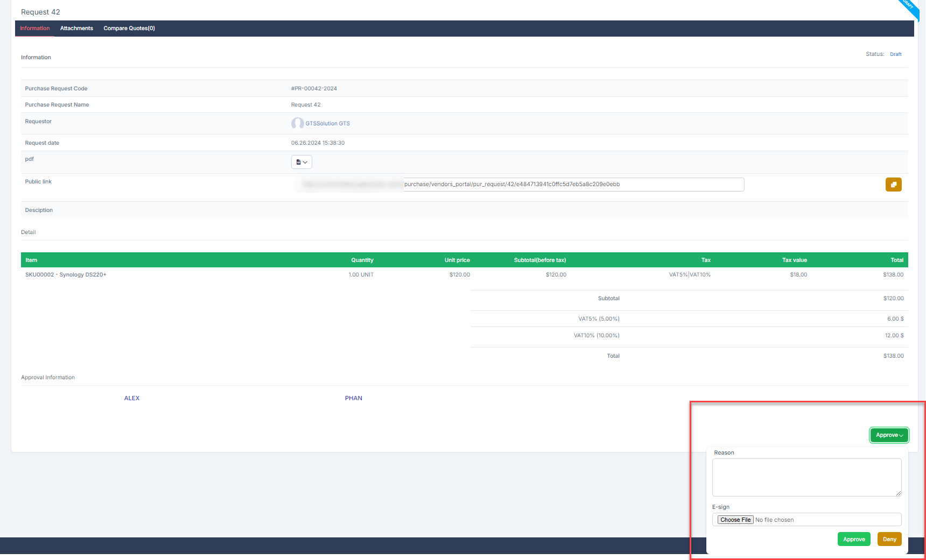Click approver name PHAN
Image resolution: width=926 pixels, height=560 pixels.
(354, 399)
